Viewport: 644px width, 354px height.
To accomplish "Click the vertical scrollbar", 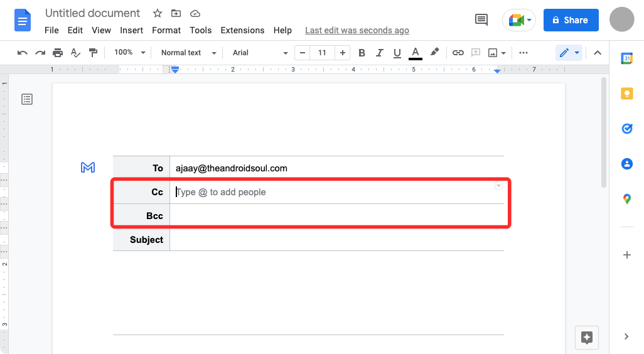I will pos(603,132).
